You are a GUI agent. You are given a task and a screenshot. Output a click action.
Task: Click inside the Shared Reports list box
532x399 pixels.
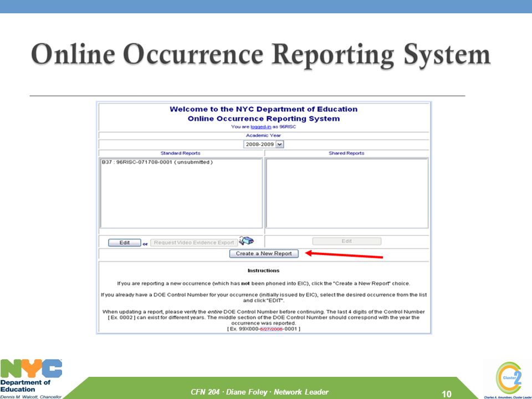click(x=347, y=193)
